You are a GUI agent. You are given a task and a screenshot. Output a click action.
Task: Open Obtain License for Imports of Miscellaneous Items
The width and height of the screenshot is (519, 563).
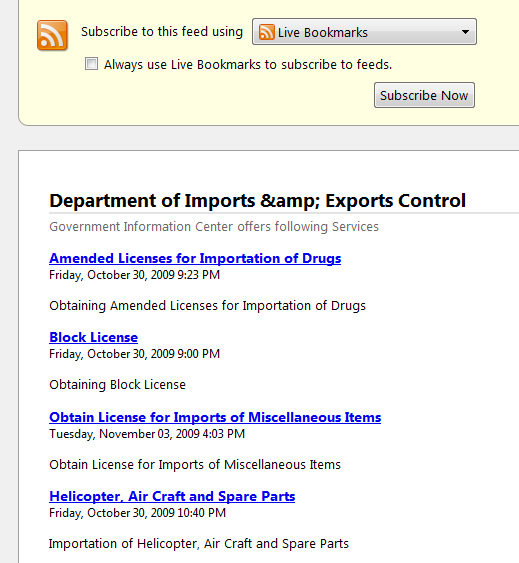pos(215,417)
